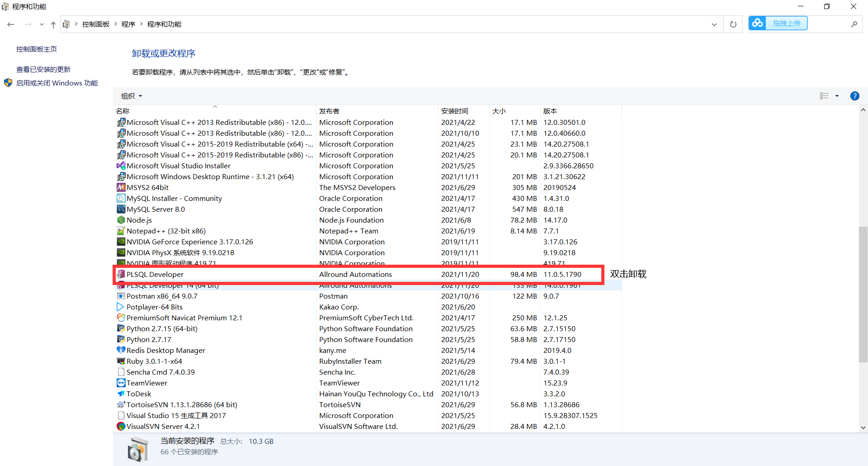868x466 pixels.
Task: Select Redis Desktop Manager icon
Action: click(121, 350)
